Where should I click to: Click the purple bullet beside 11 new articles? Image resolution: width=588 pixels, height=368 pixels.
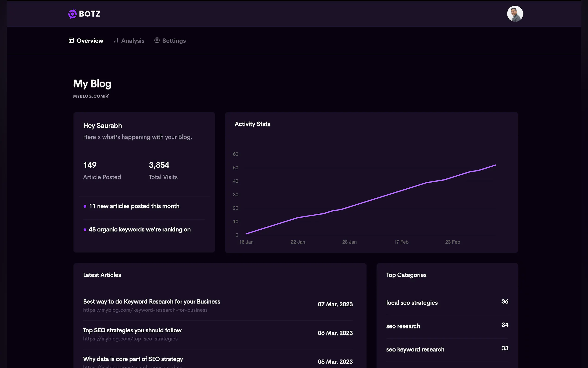point(85,206)
